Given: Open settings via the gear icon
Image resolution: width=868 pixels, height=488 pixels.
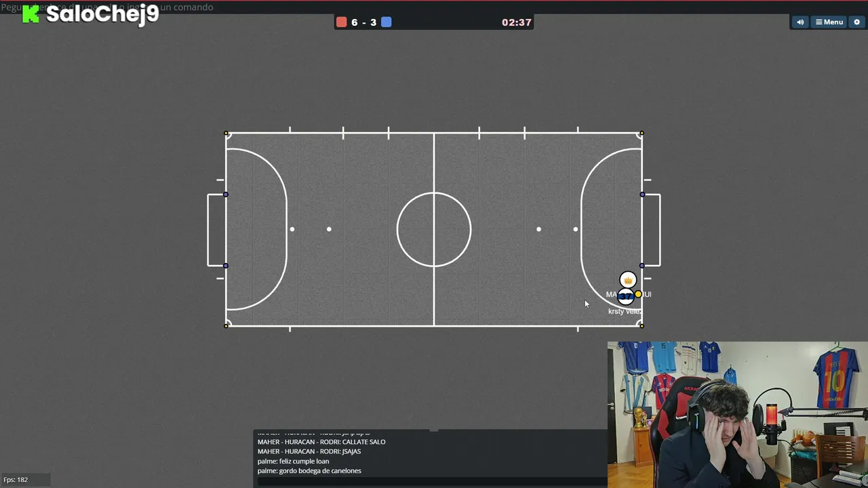Looking at the screenshot, I should point(856,22).
